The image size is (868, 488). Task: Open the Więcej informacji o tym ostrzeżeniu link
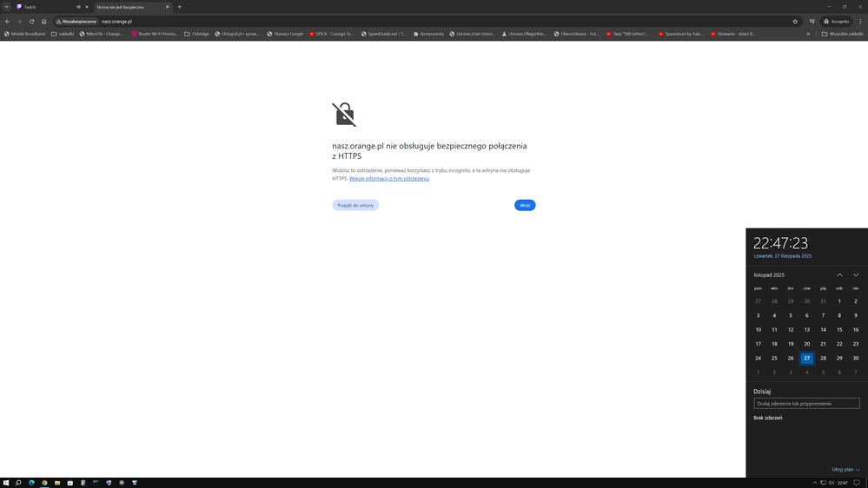[x=389, y=178]
